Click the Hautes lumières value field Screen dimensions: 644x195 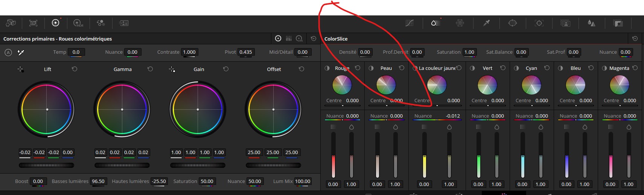click(159, 181)
